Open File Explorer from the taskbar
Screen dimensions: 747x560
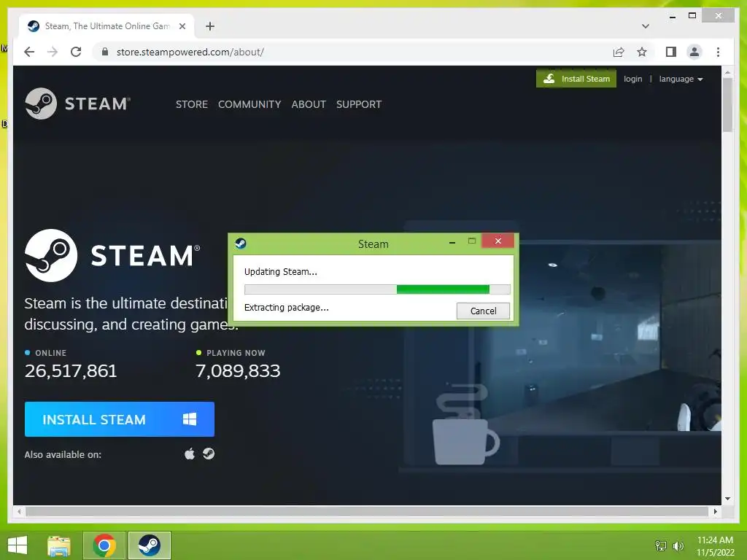click(59, 545)
